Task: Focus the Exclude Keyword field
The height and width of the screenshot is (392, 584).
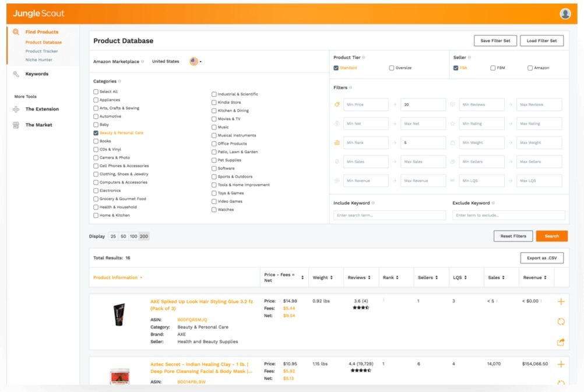Action: coord(508,215)
